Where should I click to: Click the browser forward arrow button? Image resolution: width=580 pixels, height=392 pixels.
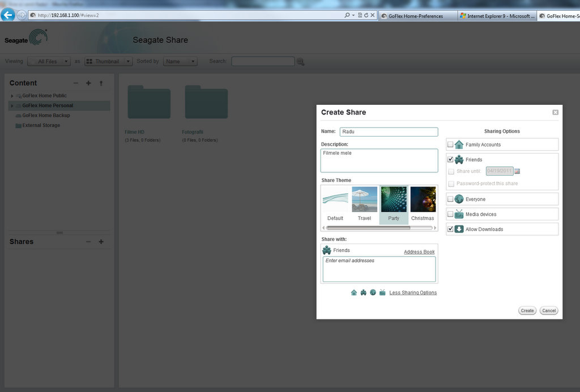click(x=22, y=15)
